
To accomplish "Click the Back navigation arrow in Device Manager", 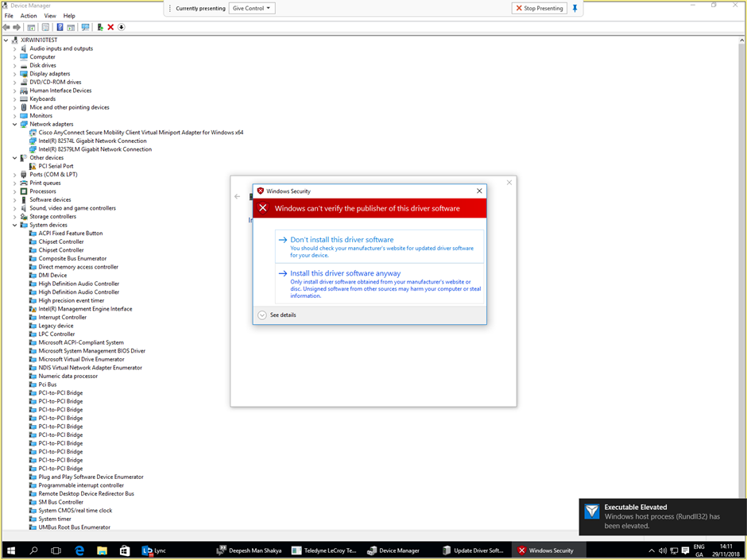I will click(6, 26).
